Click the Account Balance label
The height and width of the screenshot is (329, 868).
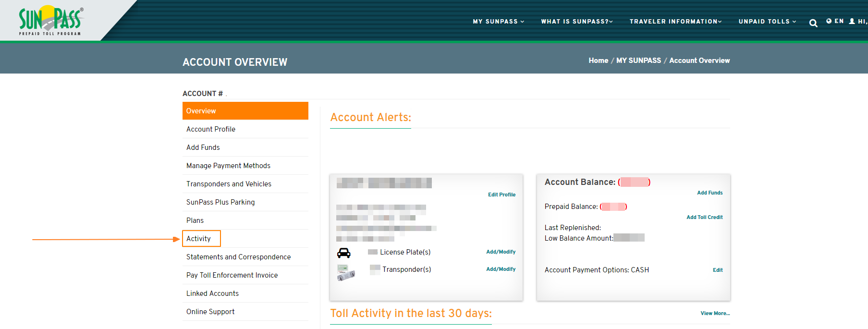pyautogui.click(x=580, y=182)
